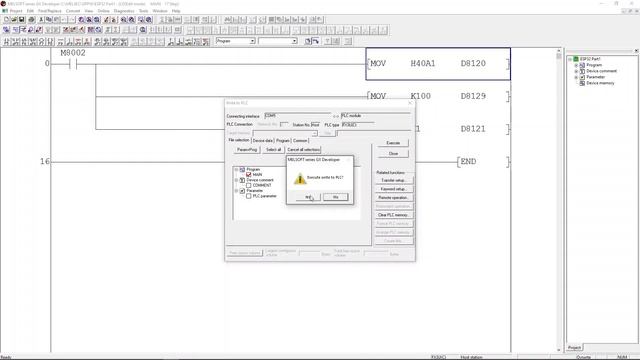Toggle the COMMENT checkbox
This screenshot has width=640, height=360.
pyautogui.click(x=249, y=185)
